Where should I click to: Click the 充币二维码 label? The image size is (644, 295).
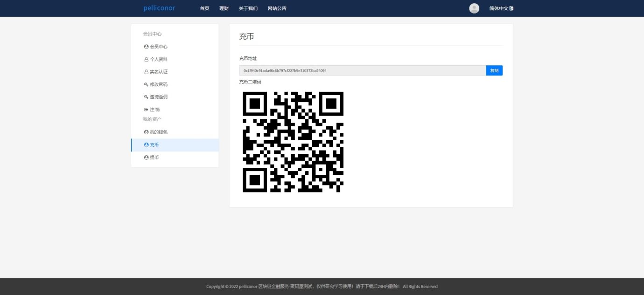pos(250,82)
